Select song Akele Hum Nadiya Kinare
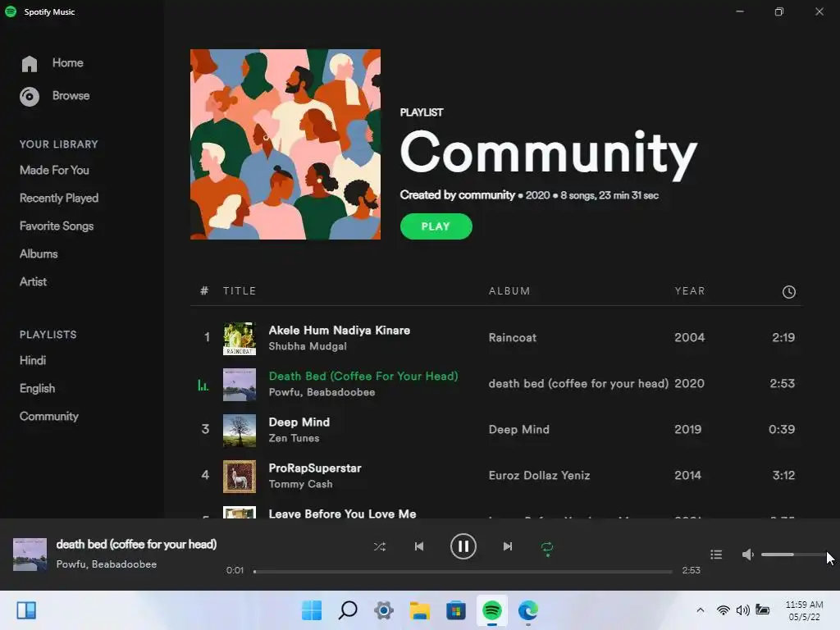Screen dimensions: 840x630 (x=339, y=330)
